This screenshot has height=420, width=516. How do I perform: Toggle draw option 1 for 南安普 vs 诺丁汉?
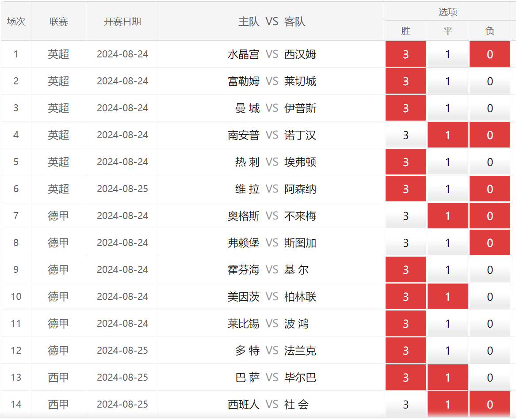coord(447,135)
